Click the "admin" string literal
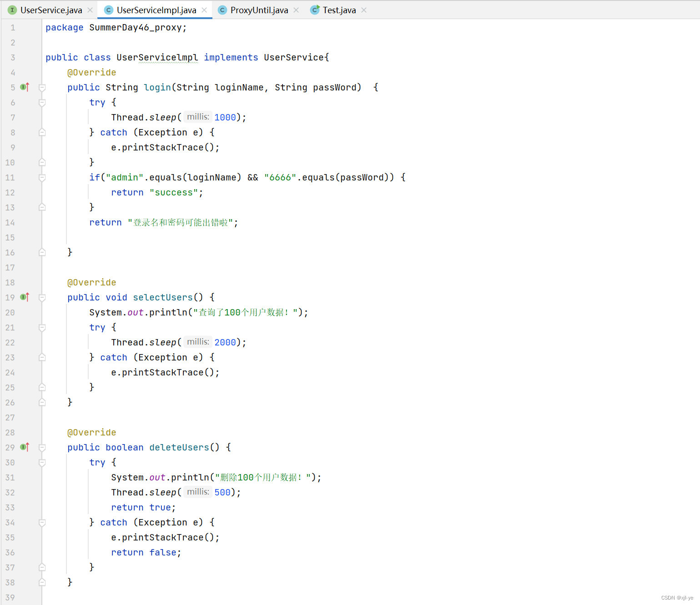This screenshot has height=605, width=700. 125,177
